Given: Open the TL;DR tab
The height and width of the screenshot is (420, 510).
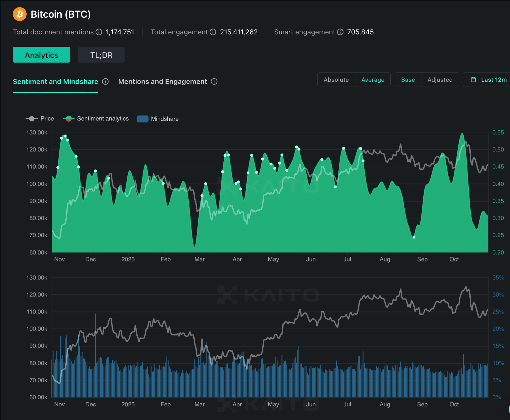Looking at the screenshot, I should pyautogui.click(x=101, y=55).
